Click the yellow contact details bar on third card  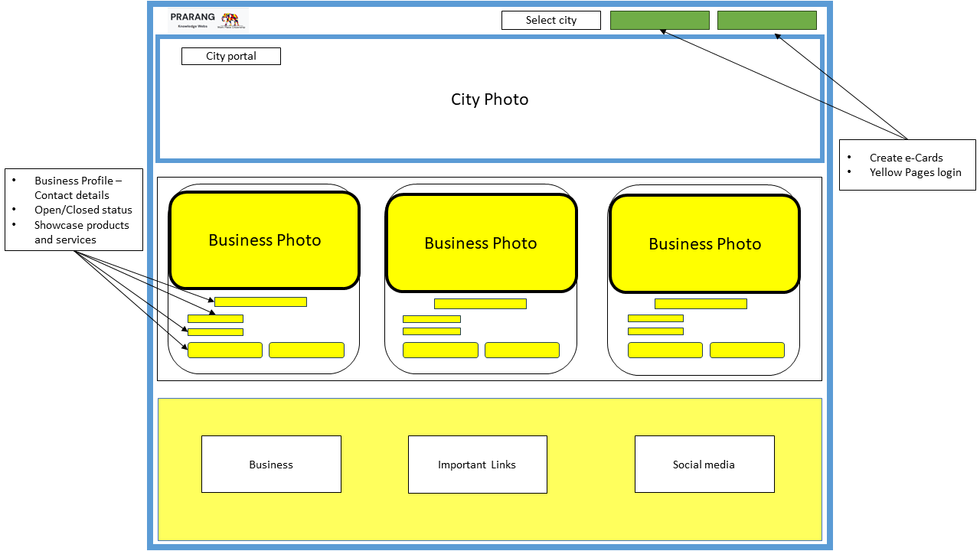click(x=655, y=319)
